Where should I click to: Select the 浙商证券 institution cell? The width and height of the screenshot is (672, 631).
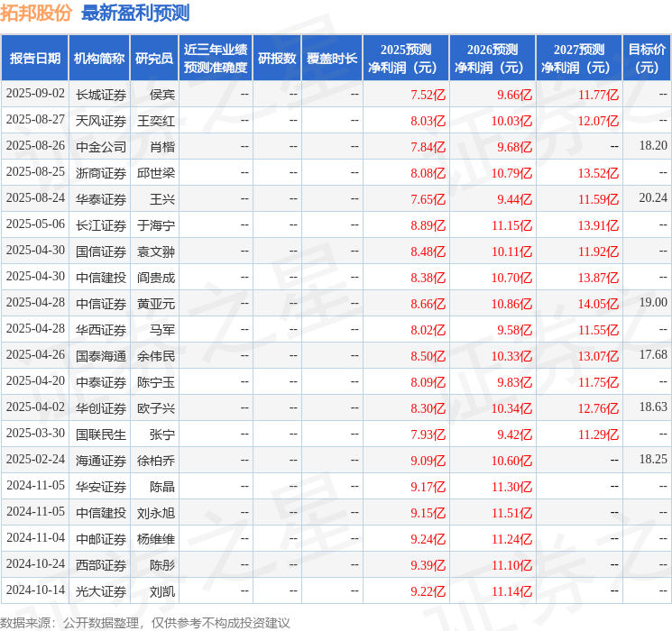click(101, 173)
